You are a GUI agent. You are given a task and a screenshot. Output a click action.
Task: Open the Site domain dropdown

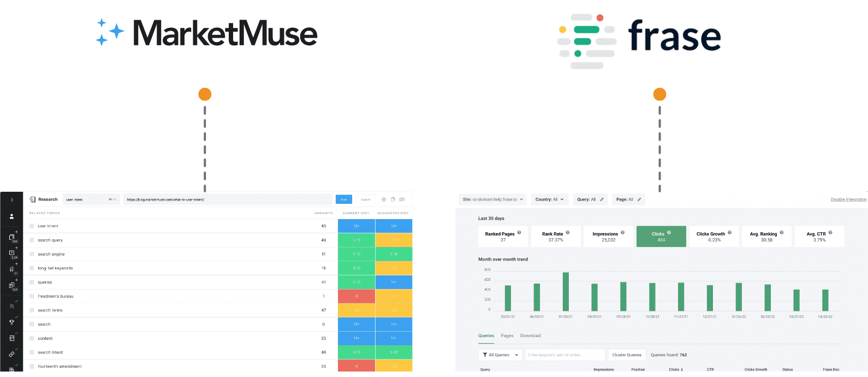(x=493, y=199)
